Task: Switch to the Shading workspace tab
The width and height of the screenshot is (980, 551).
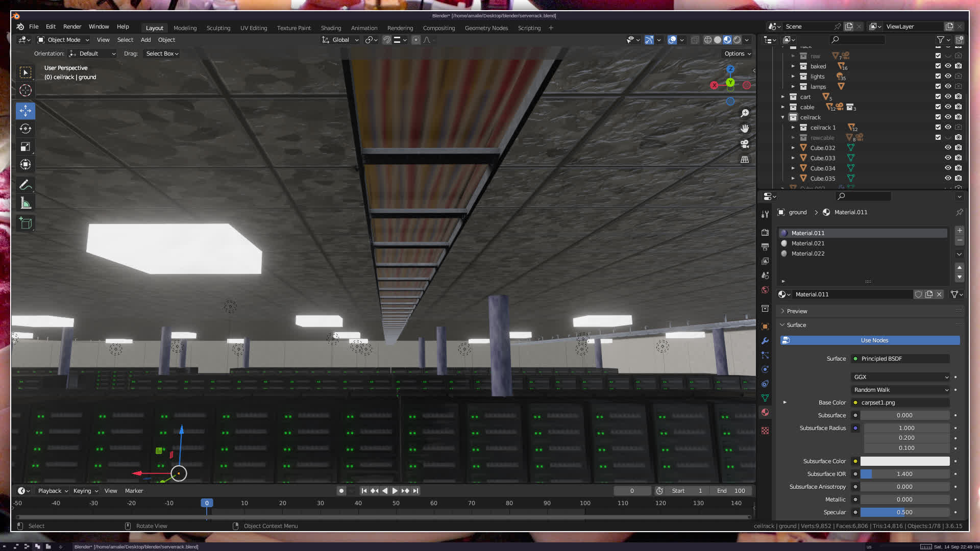Action: coord(331,28)
